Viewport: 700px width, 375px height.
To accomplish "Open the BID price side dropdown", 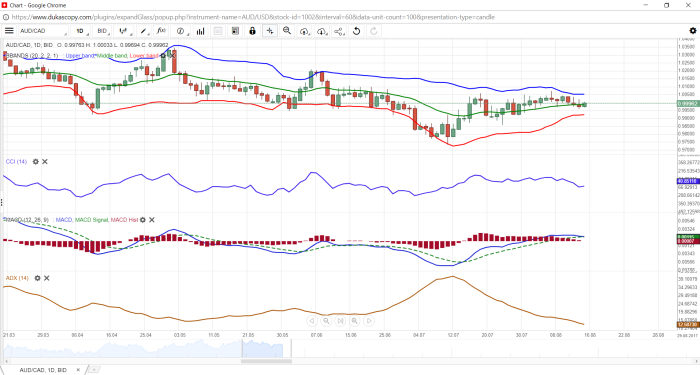I will coord(103,31).
